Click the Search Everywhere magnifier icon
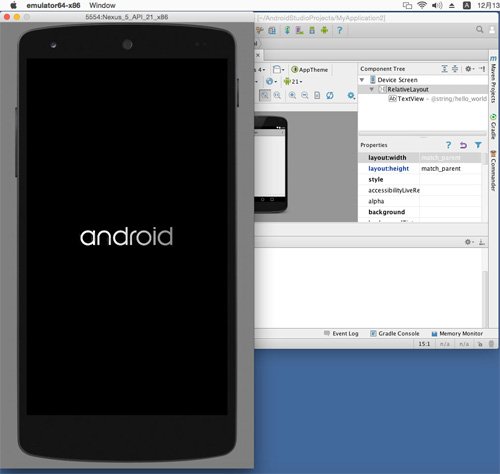This screenshot has height=474, width=500. pyautogui.click(x=480, y=29)
